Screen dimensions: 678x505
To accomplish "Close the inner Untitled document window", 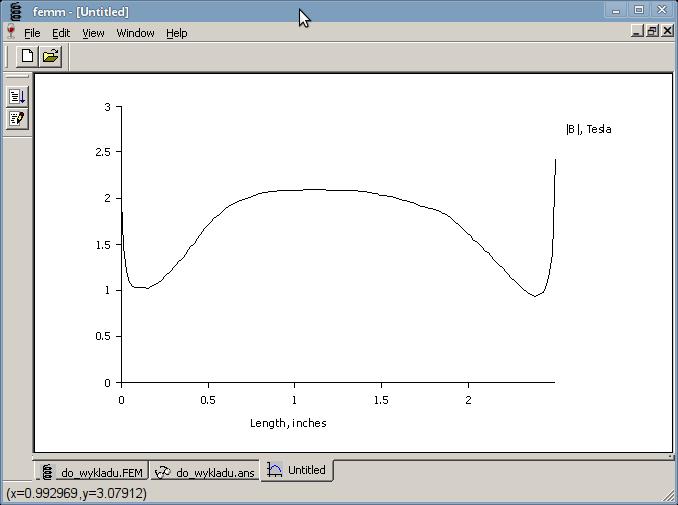I will point(667,31).
